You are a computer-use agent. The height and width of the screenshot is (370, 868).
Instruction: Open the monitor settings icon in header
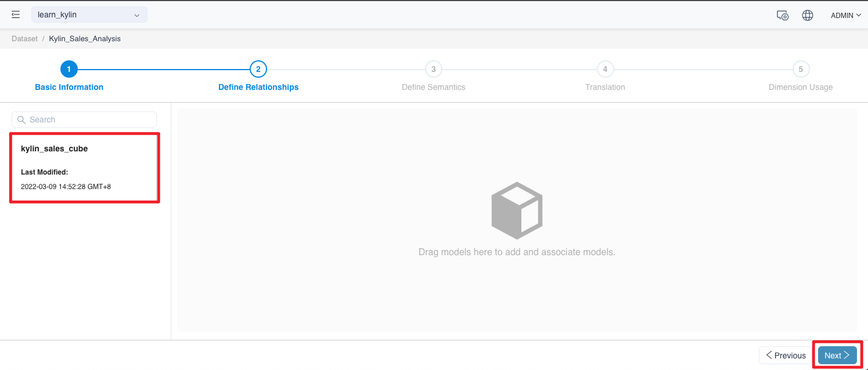tap(783, 16)
